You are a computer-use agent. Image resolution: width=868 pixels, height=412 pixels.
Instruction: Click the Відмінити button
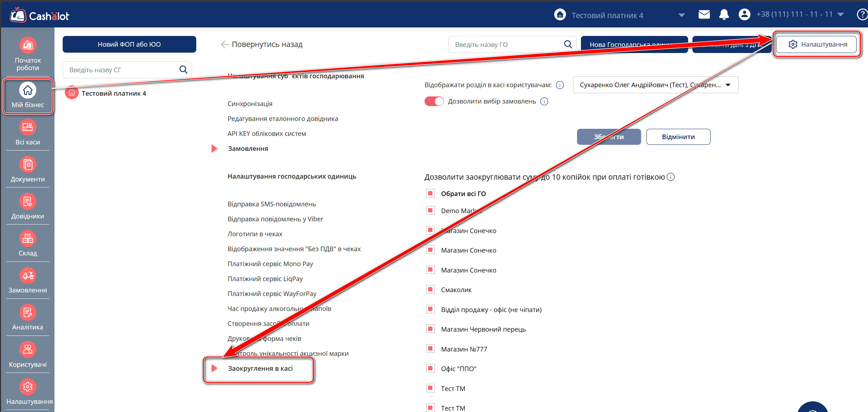[x=678, y=137]
